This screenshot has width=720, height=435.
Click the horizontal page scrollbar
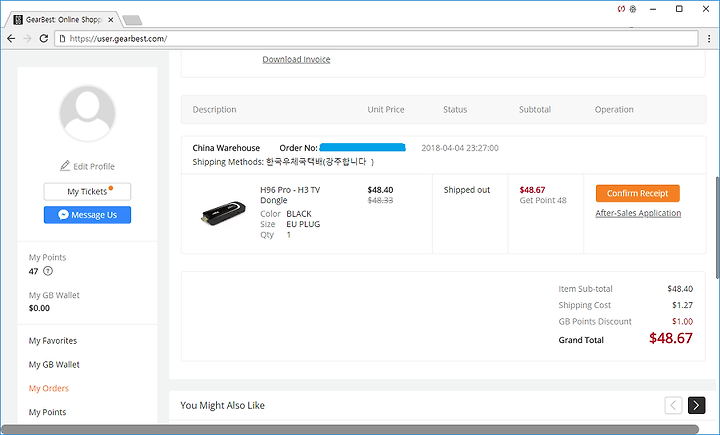click(349, 429)
